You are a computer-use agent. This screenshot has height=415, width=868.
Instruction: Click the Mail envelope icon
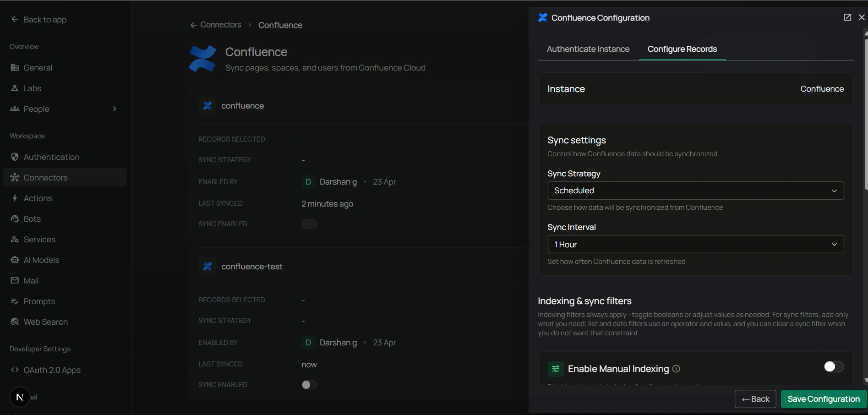pyautogui.click(x=15, y=280)
